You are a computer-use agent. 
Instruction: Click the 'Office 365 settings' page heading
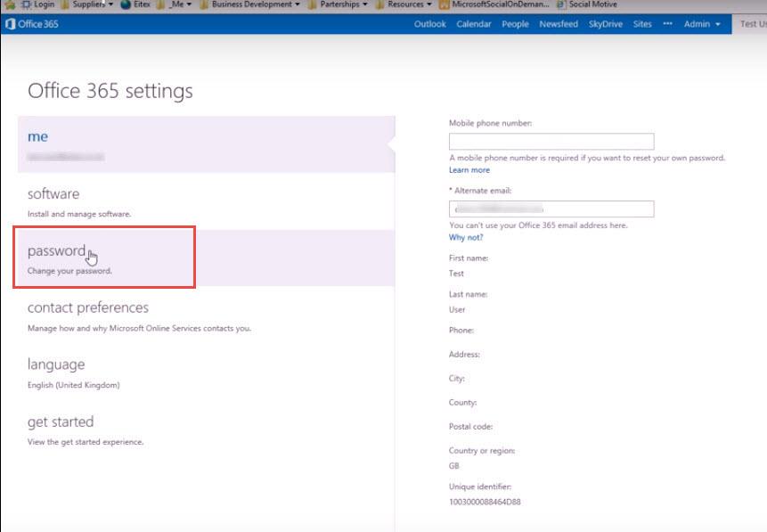110,91
